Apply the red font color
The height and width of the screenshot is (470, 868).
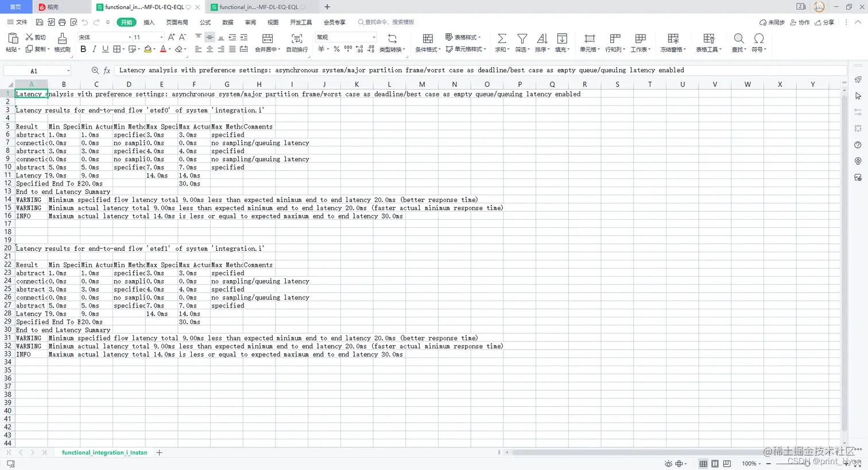(163, 49)
